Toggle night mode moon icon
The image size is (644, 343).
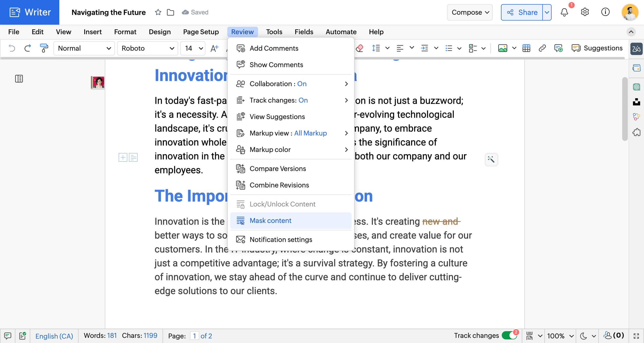pyautogui.click(x=583, y=336)
